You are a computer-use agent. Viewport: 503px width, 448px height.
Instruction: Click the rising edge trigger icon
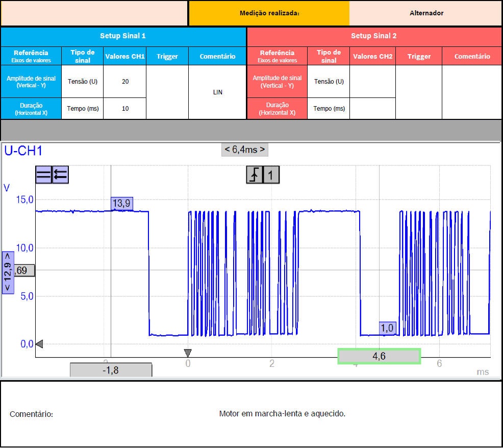click(x=254, y=175)
